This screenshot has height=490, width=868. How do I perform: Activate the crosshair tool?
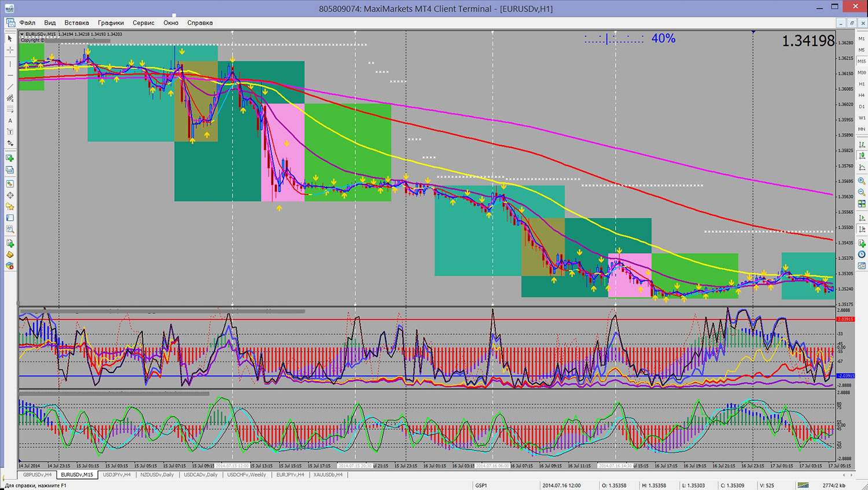[10, 50]
